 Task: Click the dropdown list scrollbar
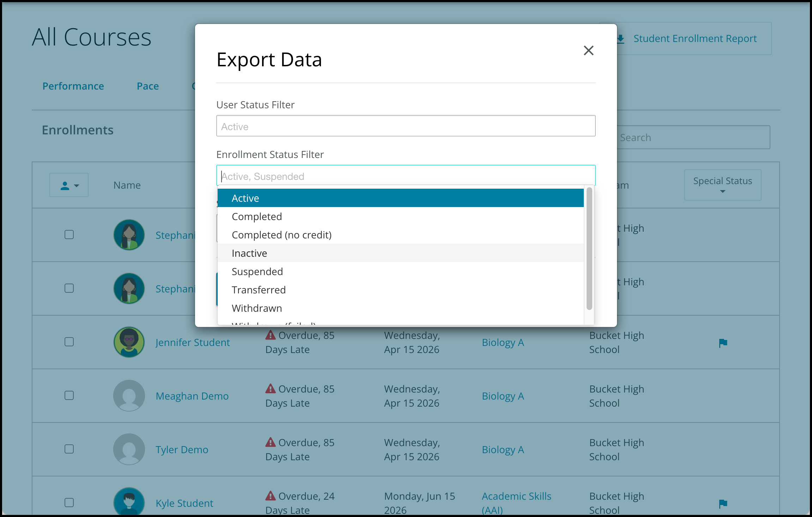coord(589,249)
